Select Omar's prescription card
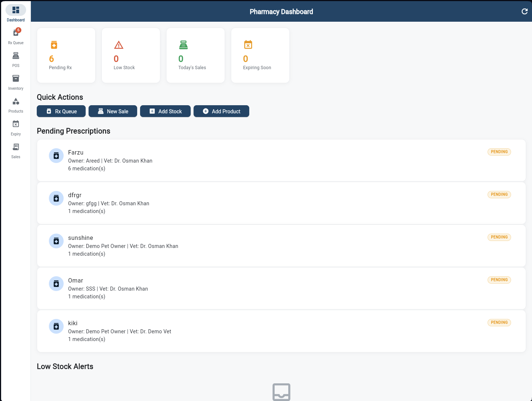Screen dimensions: 532x401 point(281,288)
